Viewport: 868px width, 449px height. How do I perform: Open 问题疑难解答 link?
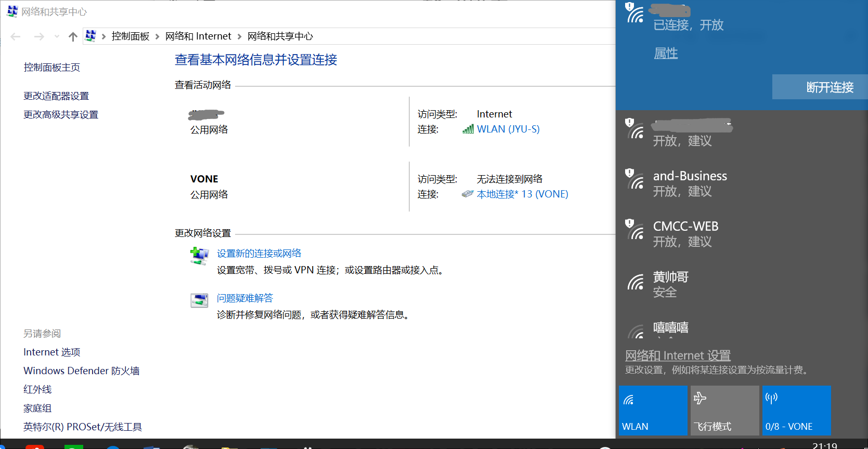[x=245, y=298]
